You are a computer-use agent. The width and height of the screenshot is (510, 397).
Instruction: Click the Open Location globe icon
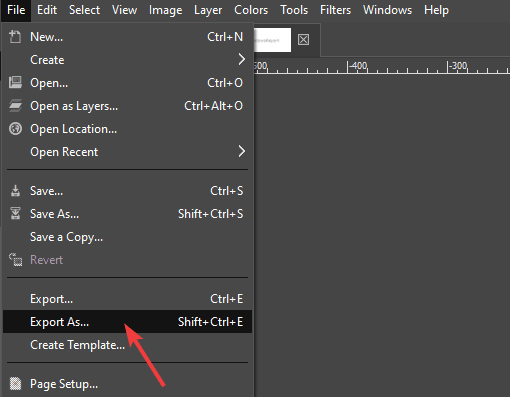(15, 129)
